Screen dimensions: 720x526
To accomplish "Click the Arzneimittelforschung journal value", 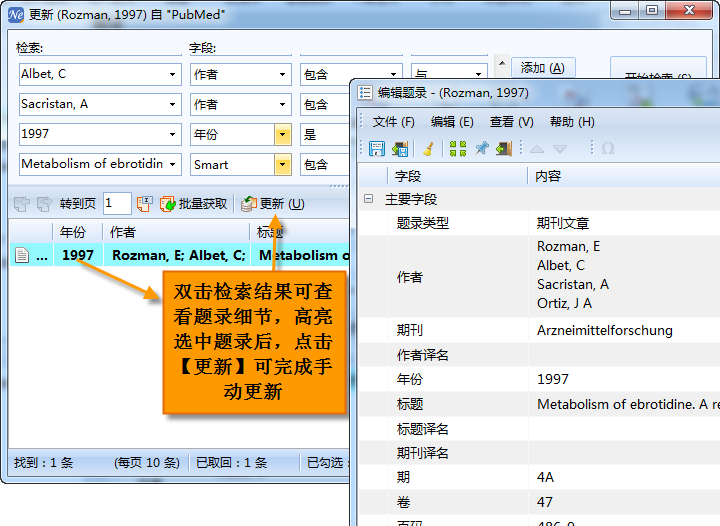I will pyautogui.click(x=605, y=330).
